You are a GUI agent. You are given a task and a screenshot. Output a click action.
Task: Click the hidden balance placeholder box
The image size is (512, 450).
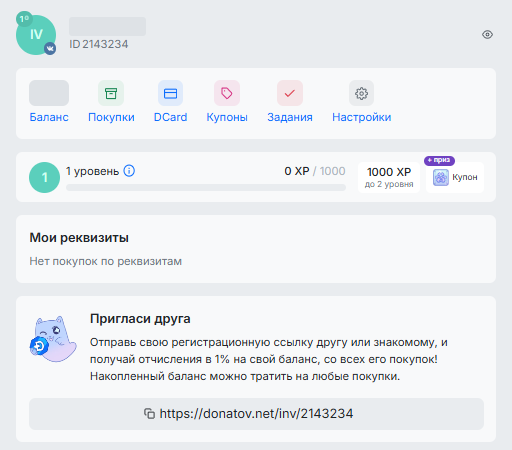pos(49,93)
